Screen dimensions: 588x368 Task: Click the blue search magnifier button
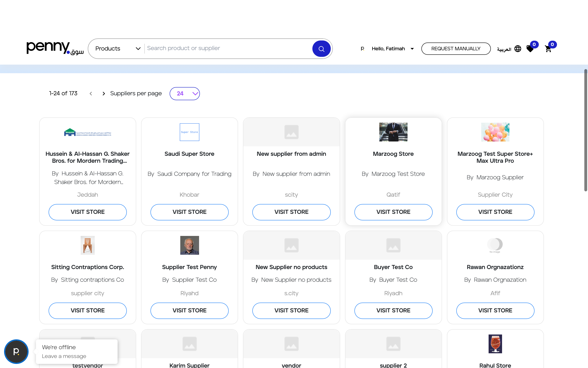pos(321,49)
